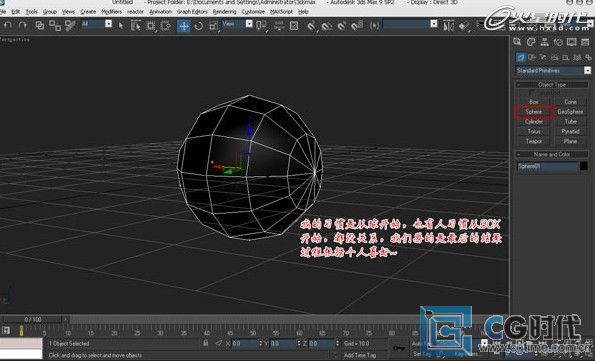Collapse the Name and Color rollout

552,154
